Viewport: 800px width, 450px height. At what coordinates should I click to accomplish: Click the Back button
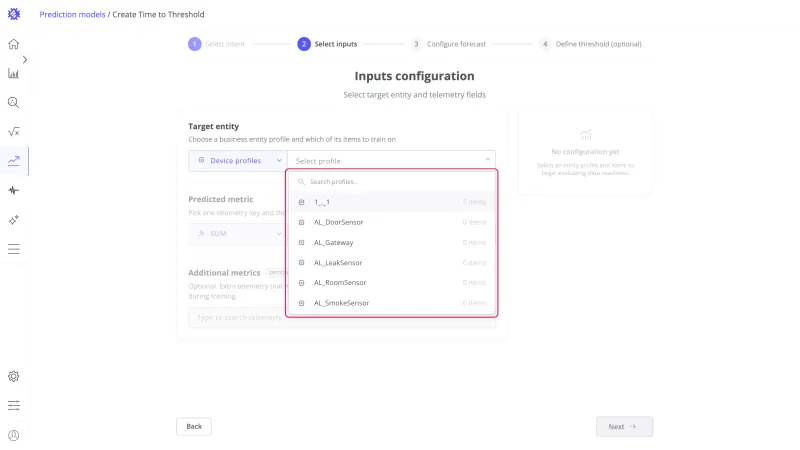194,427
